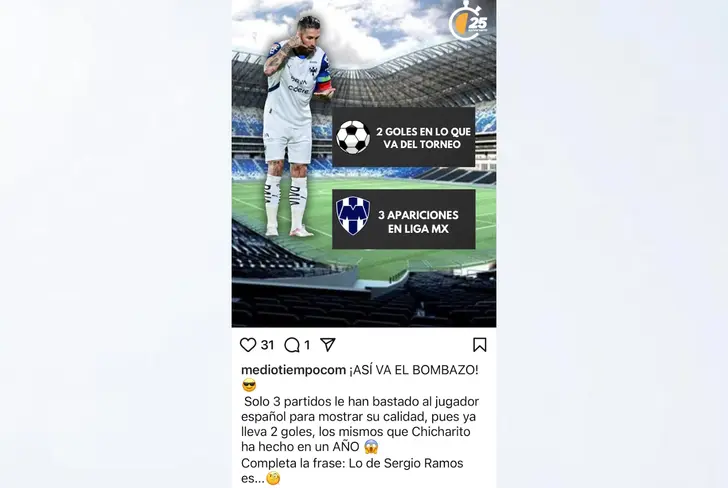The image size is (728, 488).
Task: Click the soccer ball icon in the goals box
Action: click(353, 137)
